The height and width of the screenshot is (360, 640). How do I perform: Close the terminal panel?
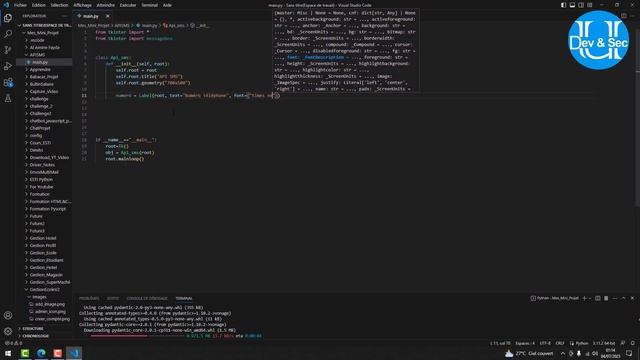[x=632, y=298]
